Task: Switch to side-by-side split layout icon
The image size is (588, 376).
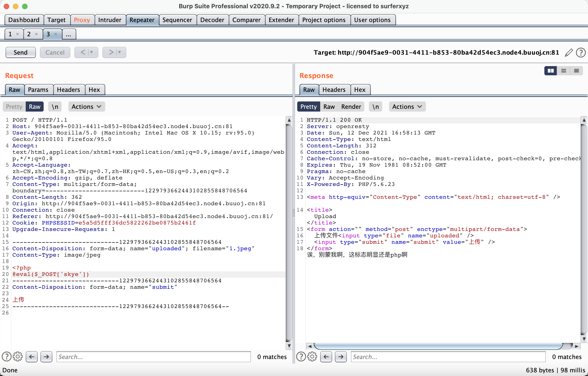Action: [x=551, y=71]
